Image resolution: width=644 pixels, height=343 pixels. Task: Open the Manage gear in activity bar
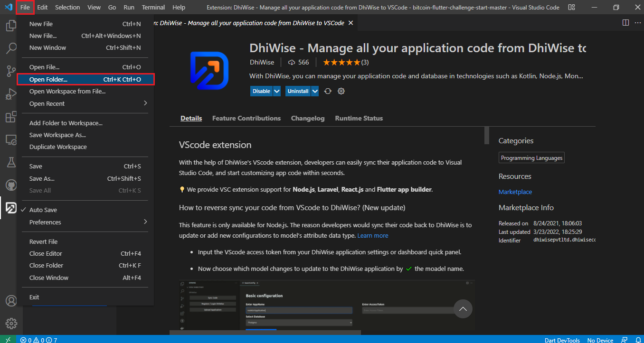pos(11,324)
